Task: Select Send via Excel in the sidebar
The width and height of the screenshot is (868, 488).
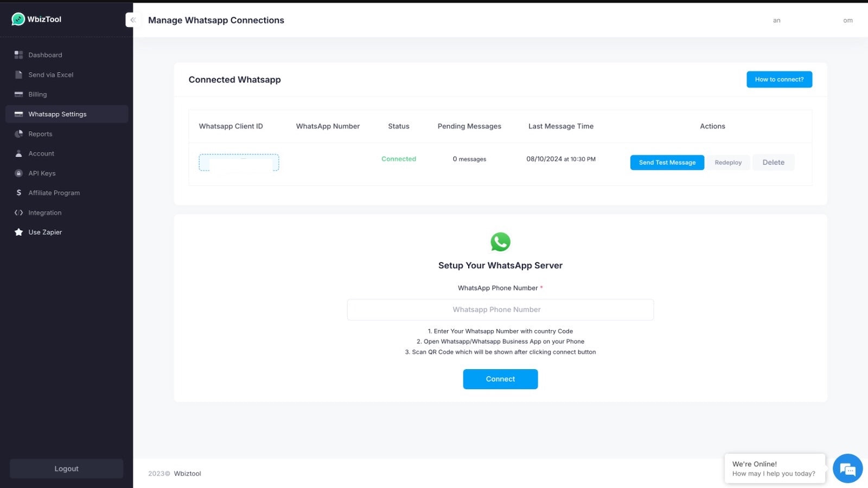Action: tap(50, 74)
